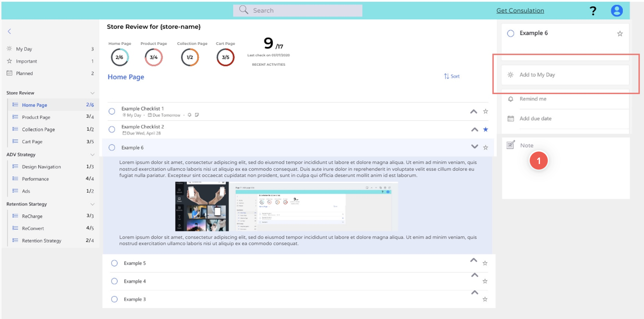Image resolution: width=644 pixels, height=319 pixels.
Task: Mark Example 4 complete
Action: [x=114, y=281]
